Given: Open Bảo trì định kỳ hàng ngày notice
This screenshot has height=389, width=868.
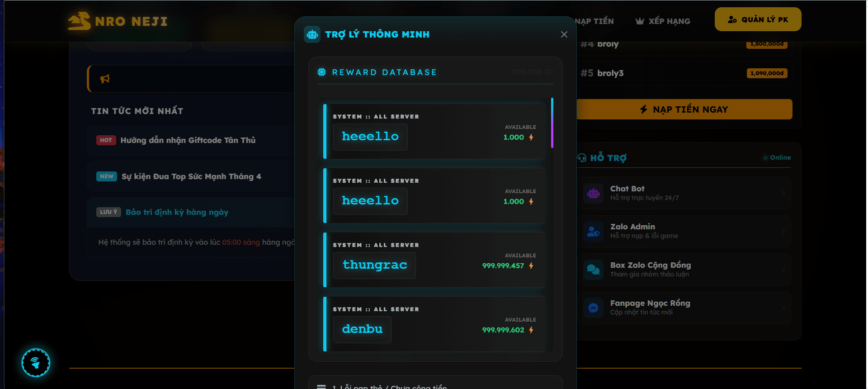Looking at the screenshot, I should tap(177, 212).
